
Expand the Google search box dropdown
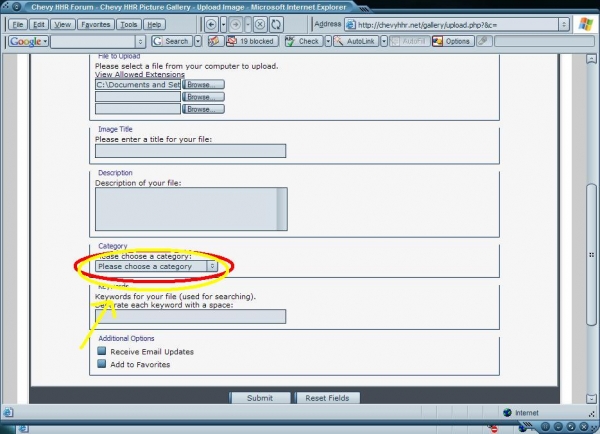(140, 42)
